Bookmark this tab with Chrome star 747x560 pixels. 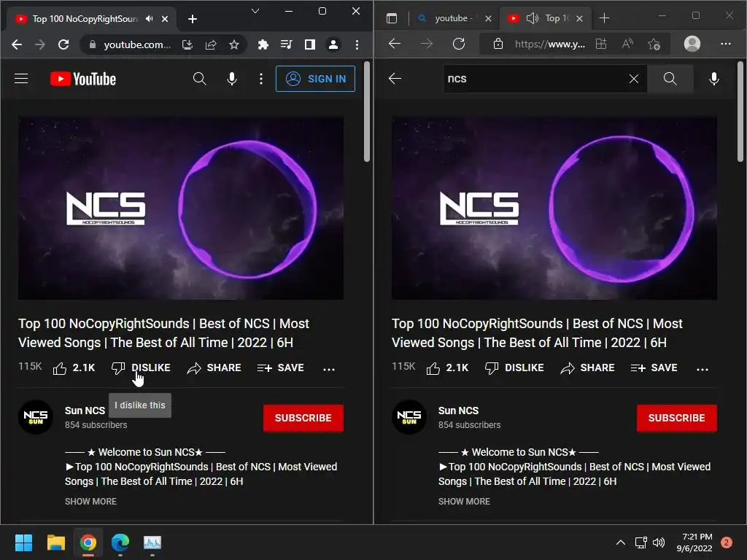click(x=234, y=44)
